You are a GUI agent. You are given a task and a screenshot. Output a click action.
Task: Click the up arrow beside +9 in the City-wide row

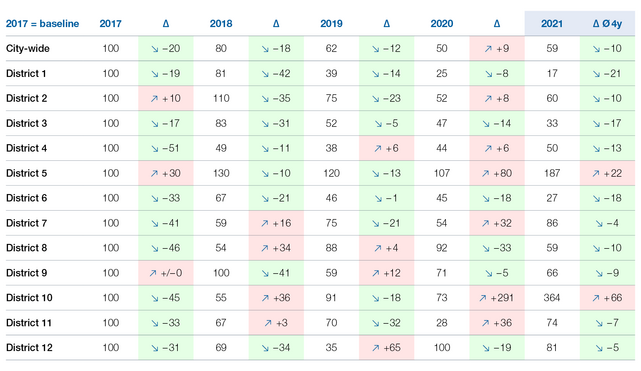point(488,49)
